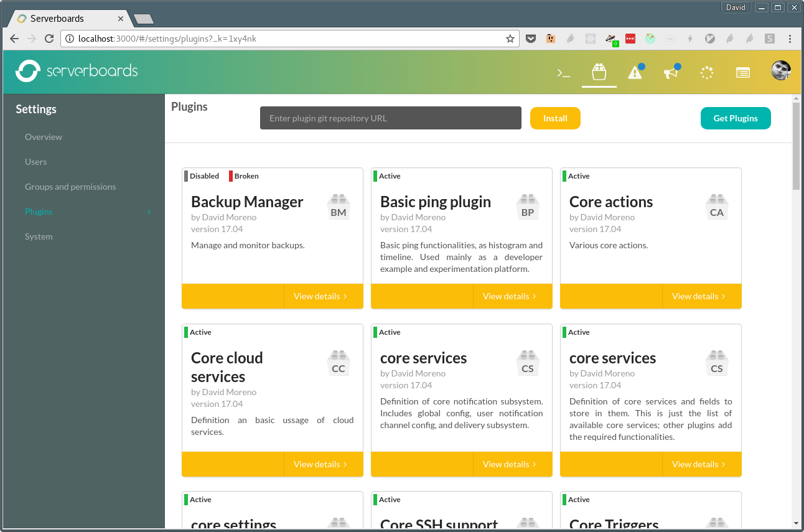Click the Core actions title
The width and height of the screenshot is (804, 532).
[x=611, y=202]
